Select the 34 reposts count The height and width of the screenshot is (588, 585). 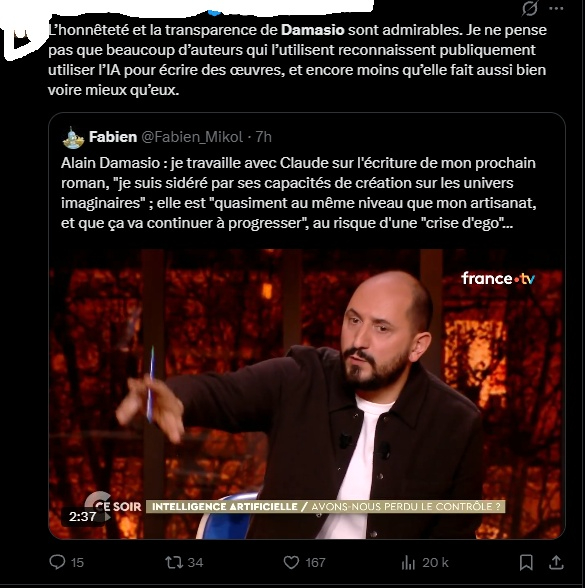195,562
